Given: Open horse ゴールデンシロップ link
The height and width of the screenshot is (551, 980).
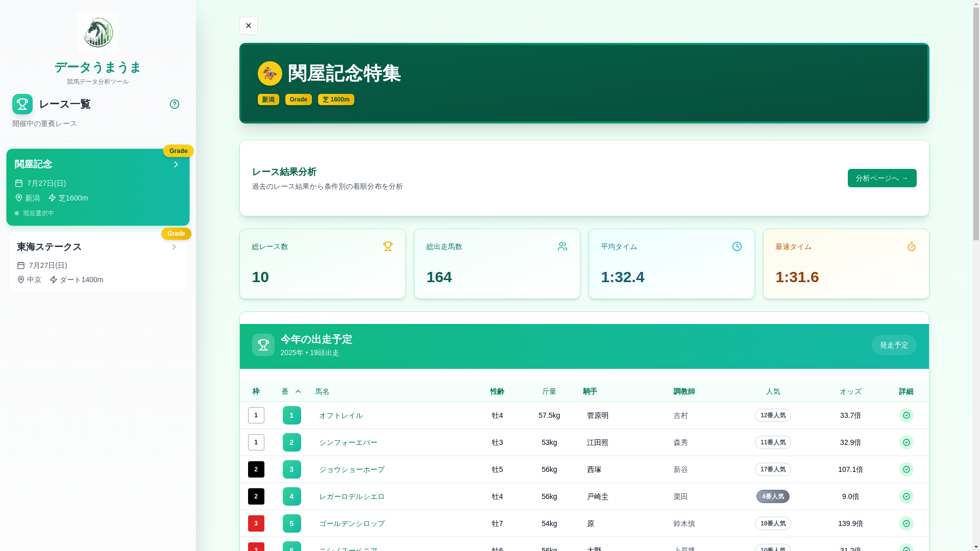Looking at the screenshot, I should pos(352,523).
